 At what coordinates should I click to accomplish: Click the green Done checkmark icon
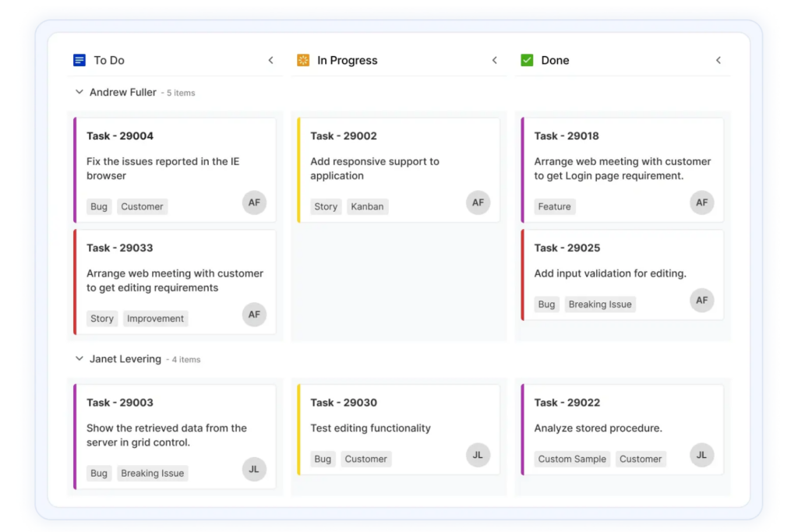coord(527,61)
